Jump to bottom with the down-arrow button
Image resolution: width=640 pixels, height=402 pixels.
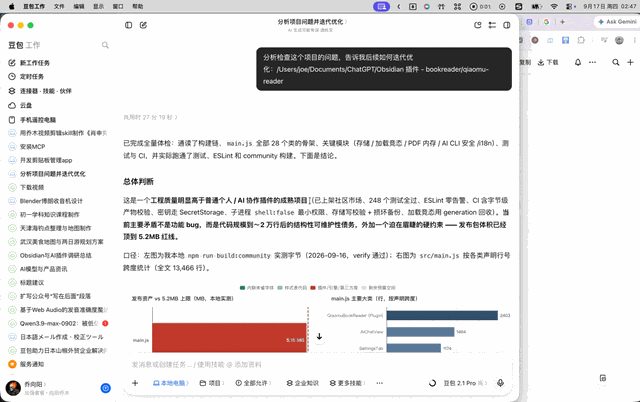(319, 337)
